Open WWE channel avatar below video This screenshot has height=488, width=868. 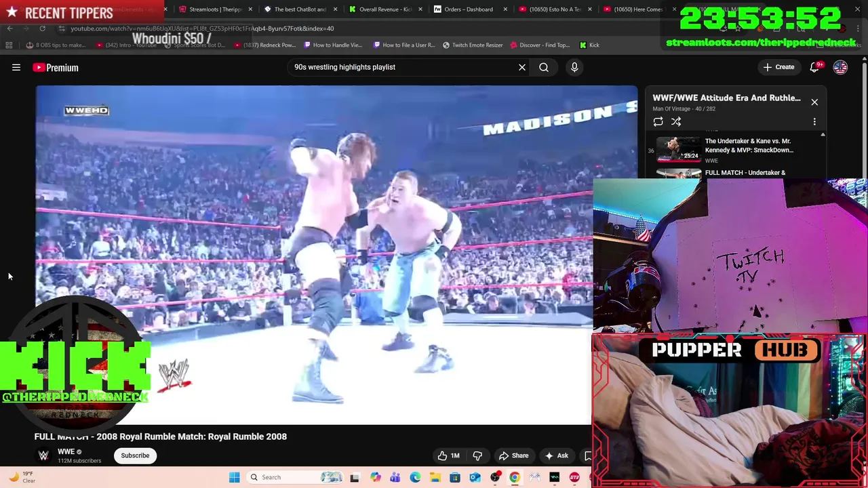tap(43, 455)
